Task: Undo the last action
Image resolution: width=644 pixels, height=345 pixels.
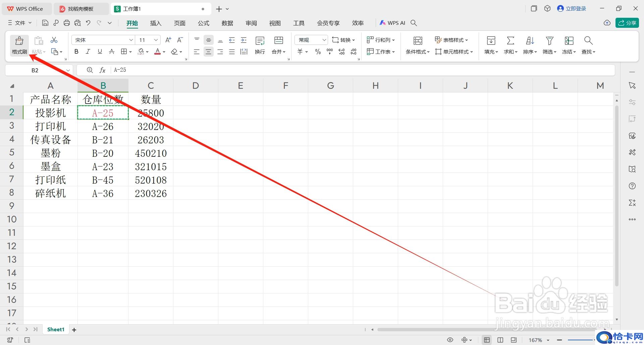Action: (x=88, y=23)
